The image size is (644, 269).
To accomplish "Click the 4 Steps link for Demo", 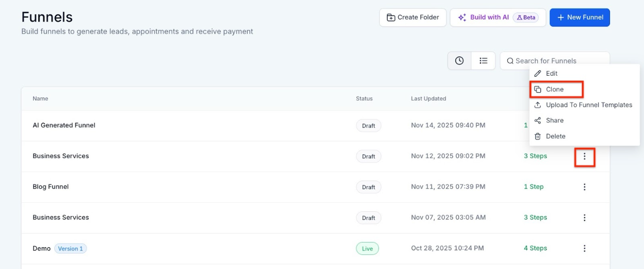I will coord(535,248).
